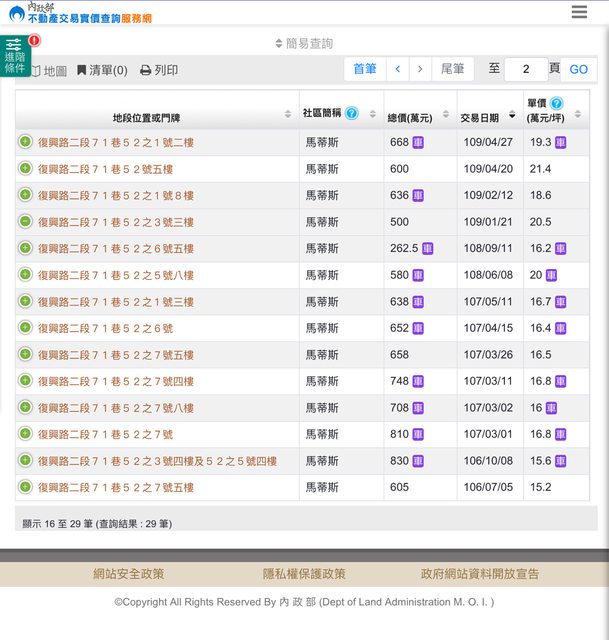Go to next page with right chevron

[x=420, y=69]
